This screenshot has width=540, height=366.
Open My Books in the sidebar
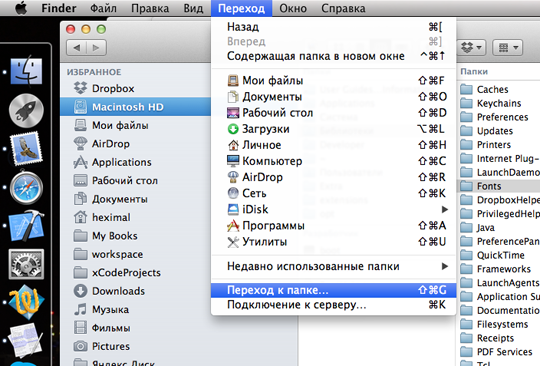[135, 236]
